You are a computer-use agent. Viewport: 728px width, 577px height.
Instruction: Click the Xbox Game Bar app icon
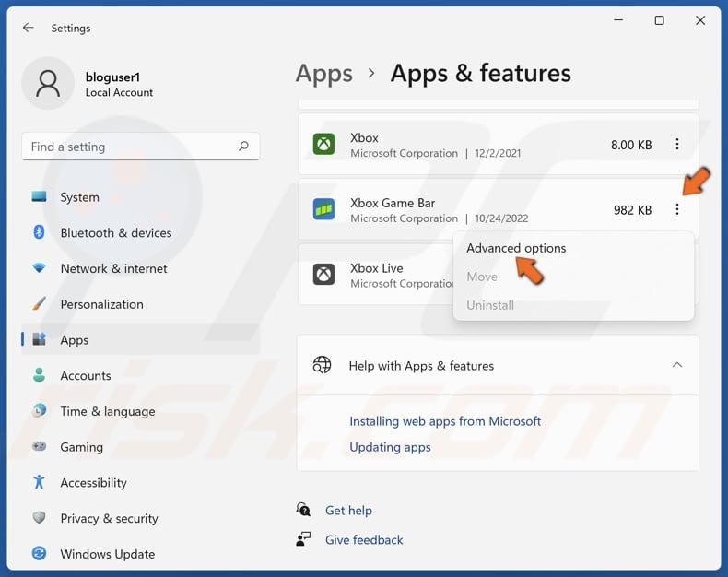coord(323,209)
